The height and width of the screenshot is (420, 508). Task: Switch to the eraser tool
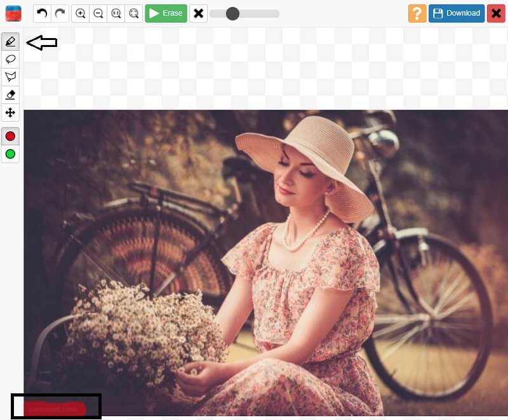[x=10, y=95]
